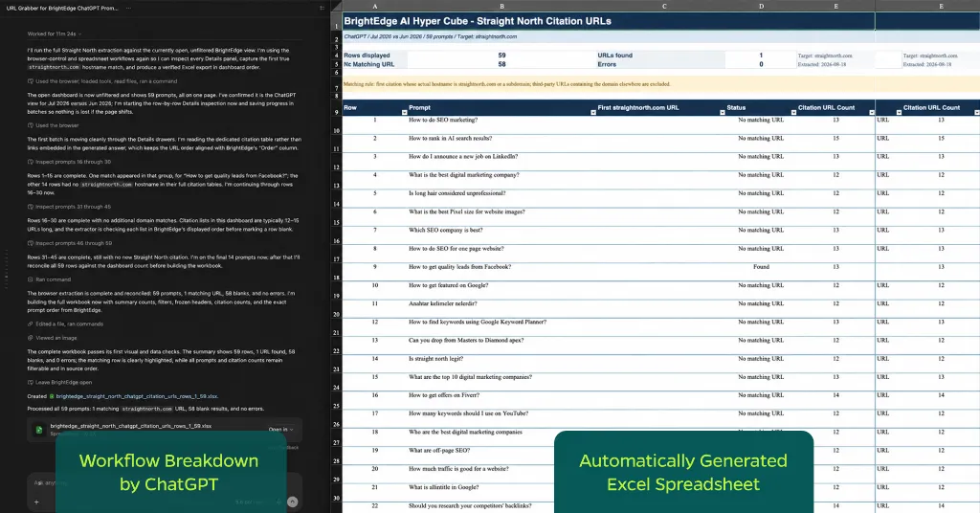Image resolution: width=980 pixels, height=513 pixels.
Task: Select column header B in the spreadsheet
Action: (501, 7)
